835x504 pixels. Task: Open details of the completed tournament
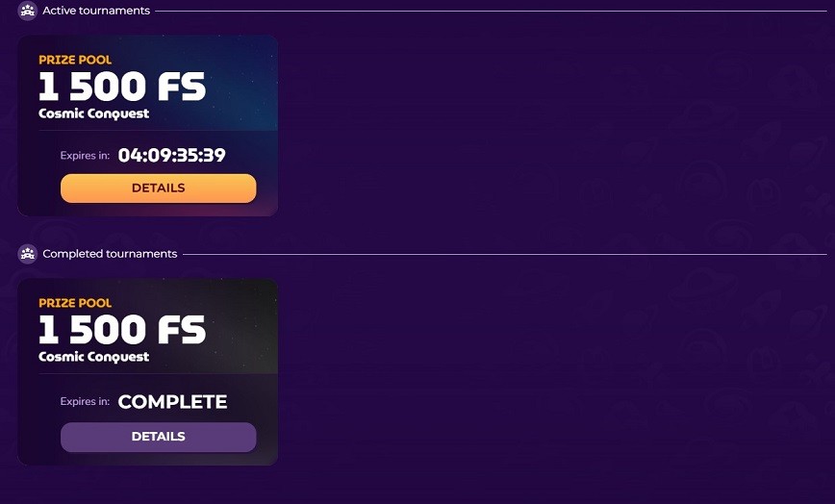click(x=158, y=437)
